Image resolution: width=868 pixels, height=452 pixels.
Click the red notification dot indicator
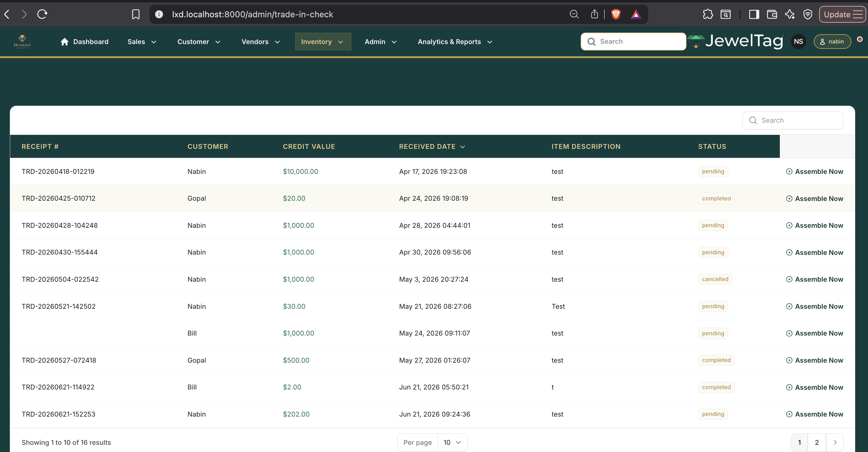coord(860,39)
